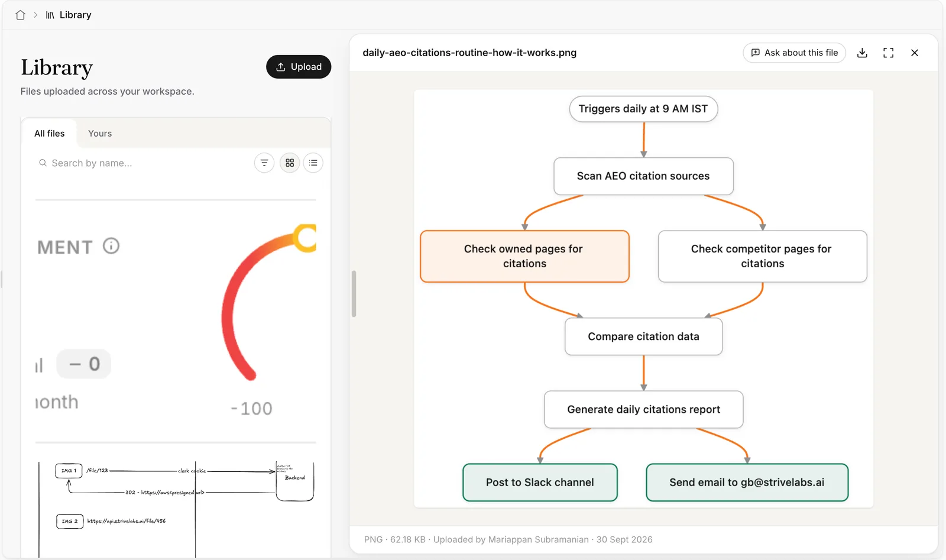946x560 pixels.
Task: Switch to list view
Action: point(313,163)
